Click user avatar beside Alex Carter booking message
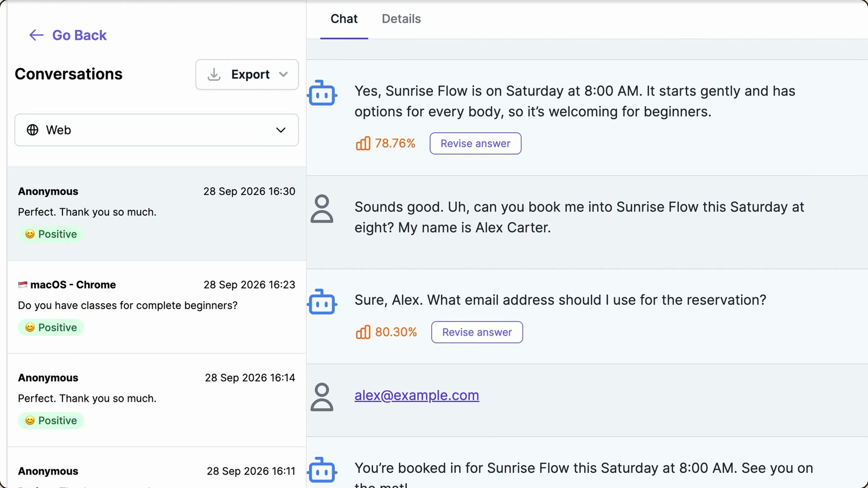The image size is (868, 488). pyautogui.click(x=322, y=209)
